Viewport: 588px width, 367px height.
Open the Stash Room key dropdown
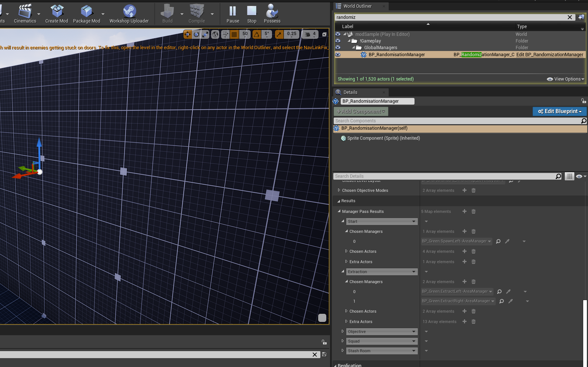pyautogui.click(x=382, y=351)
